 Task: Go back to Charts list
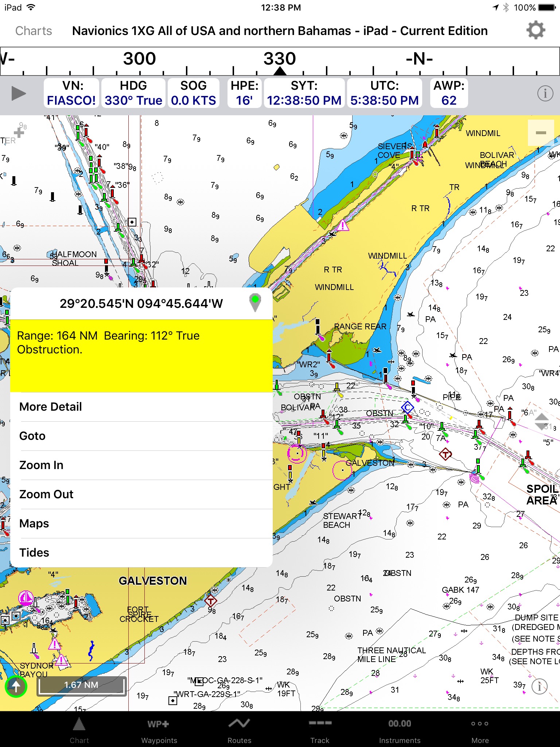34,31
